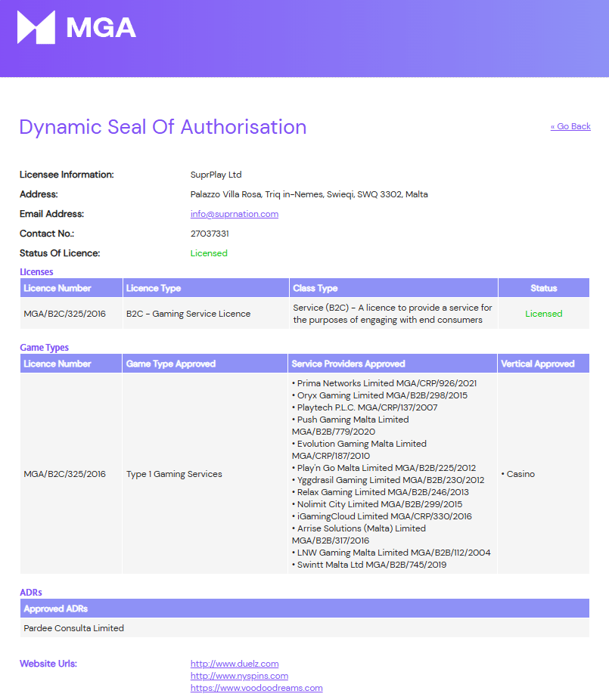609x700 pixels.
Task: Click Nolimit City Limited MGA/B2B/299/2015 entry
Action: (377, 504)
